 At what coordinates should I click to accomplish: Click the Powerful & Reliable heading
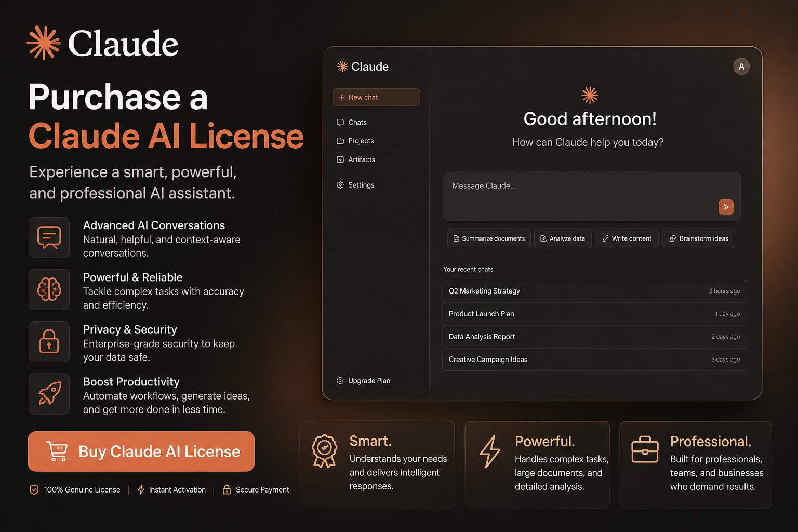(133, 277)
